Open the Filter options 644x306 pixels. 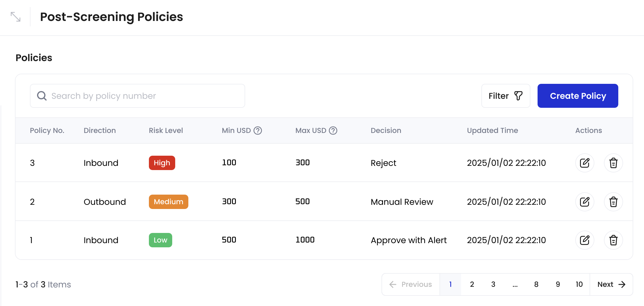506,96
